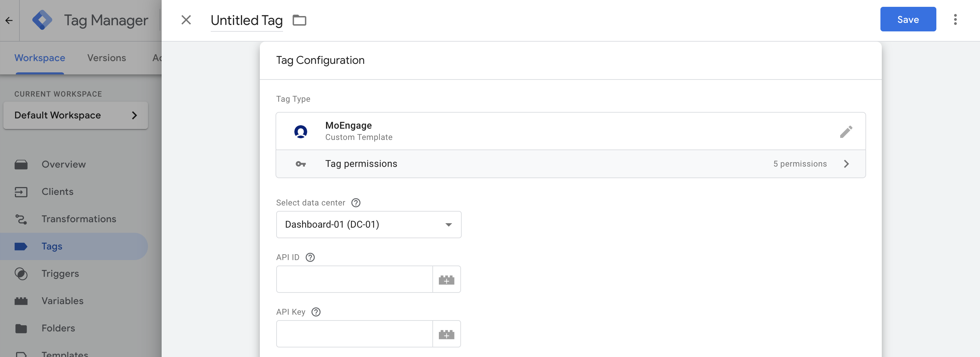This screenshot has width=980, height=357.
Task: Switch to the Versions tab
Action: click(106, 57)
